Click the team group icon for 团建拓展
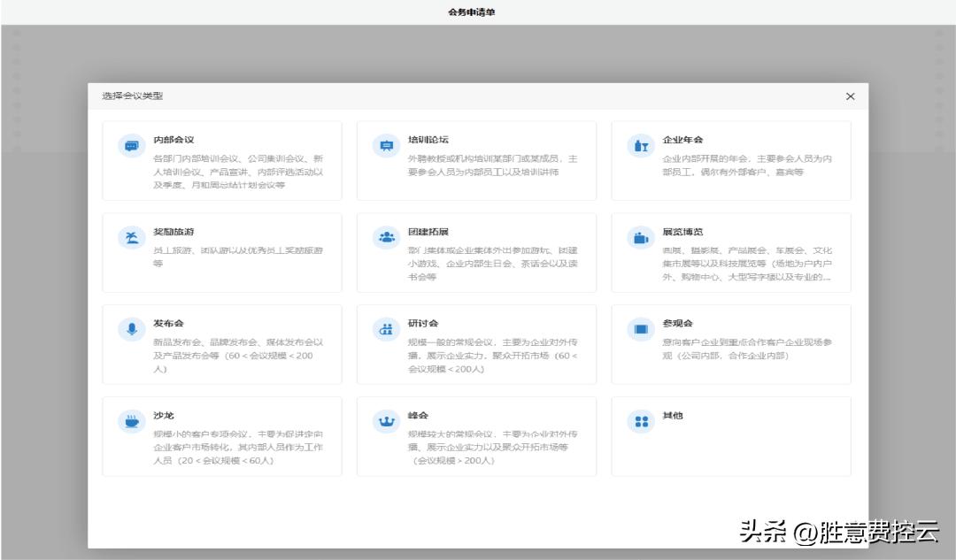 tap(386, 236)
